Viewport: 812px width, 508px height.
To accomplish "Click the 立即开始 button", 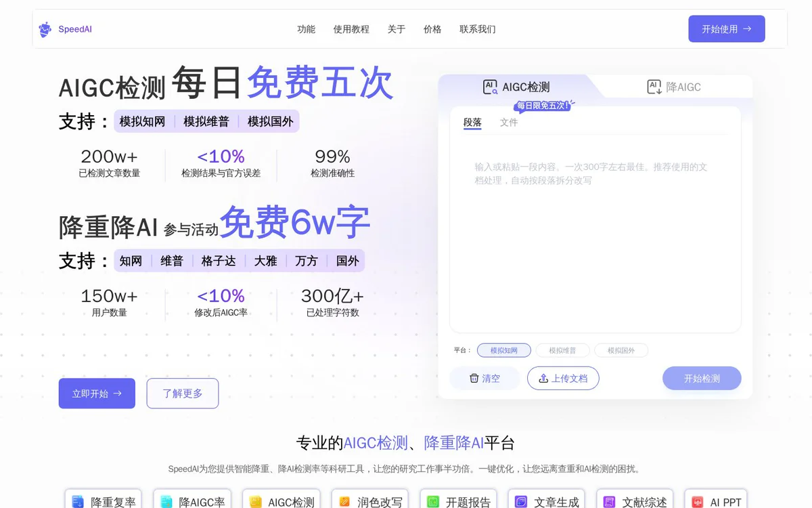I will click(x=97, y=394).
